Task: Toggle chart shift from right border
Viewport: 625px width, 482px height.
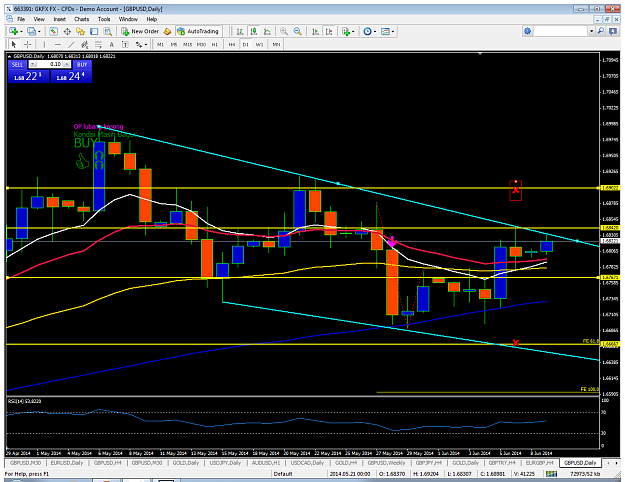Action: (329, 31)
